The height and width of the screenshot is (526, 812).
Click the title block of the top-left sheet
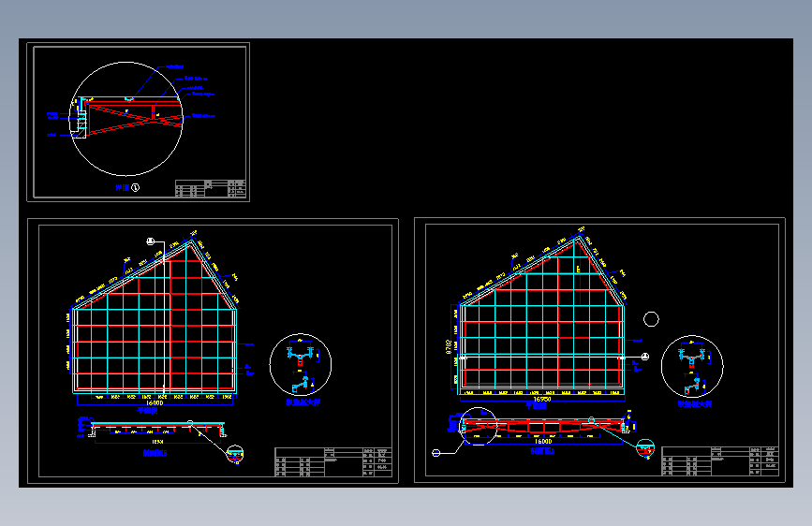[x=210, y=188]
